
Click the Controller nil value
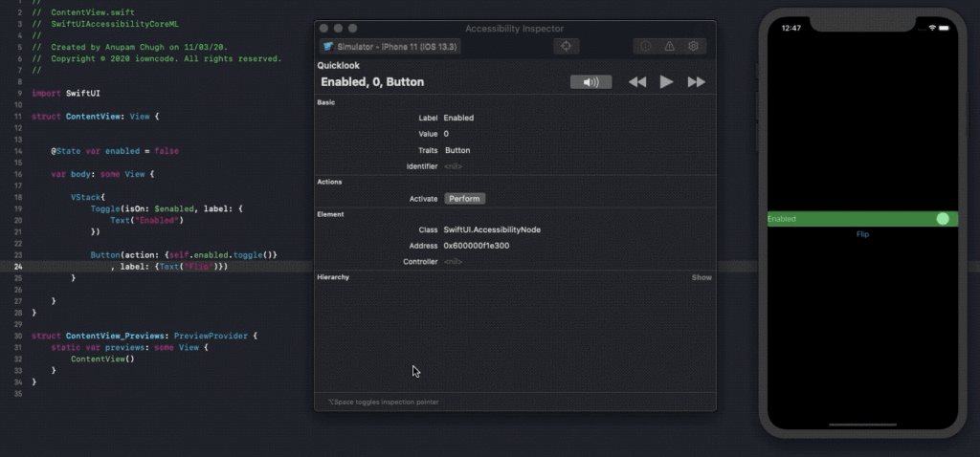[x=453, y=262]
